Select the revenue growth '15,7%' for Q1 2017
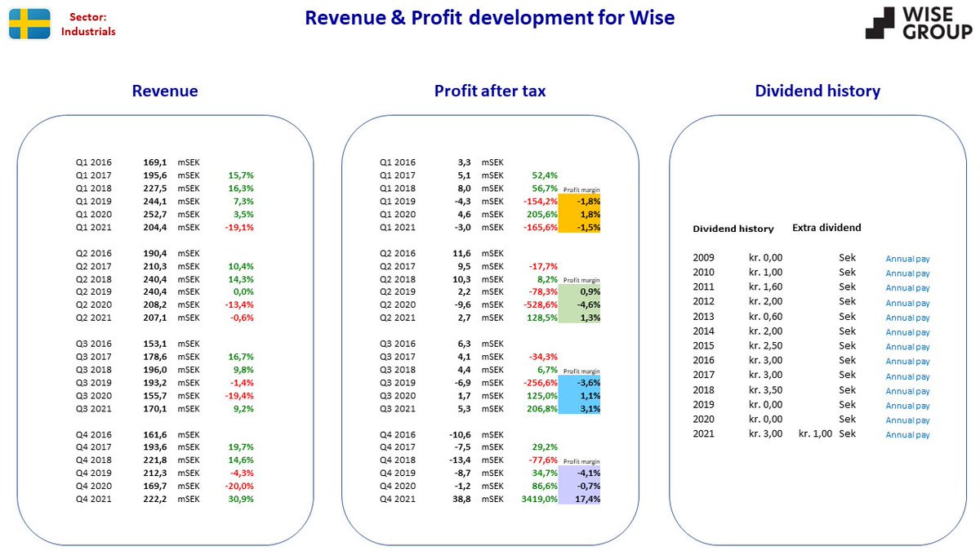 pos(242,176)
